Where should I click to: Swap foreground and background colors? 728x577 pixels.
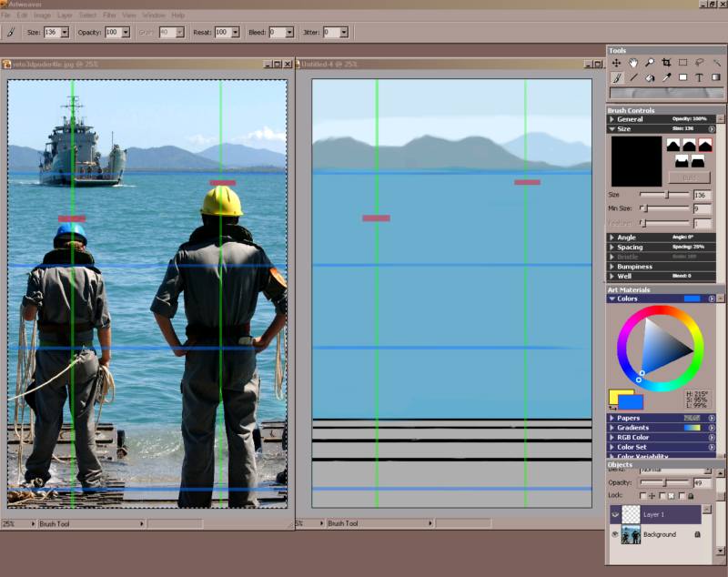click(x=612, y=408)
